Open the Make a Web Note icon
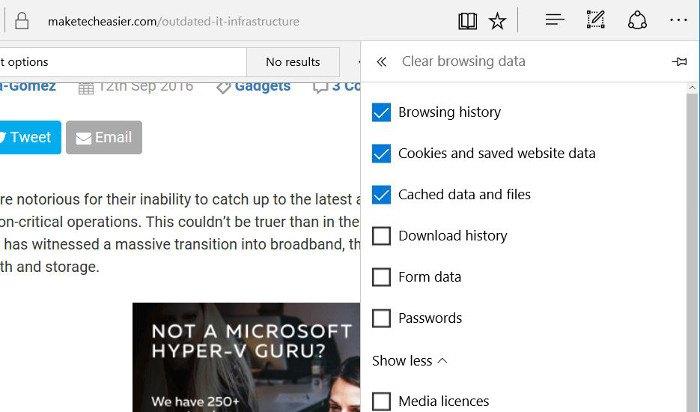Screen dimensions: 700x412 596,21
